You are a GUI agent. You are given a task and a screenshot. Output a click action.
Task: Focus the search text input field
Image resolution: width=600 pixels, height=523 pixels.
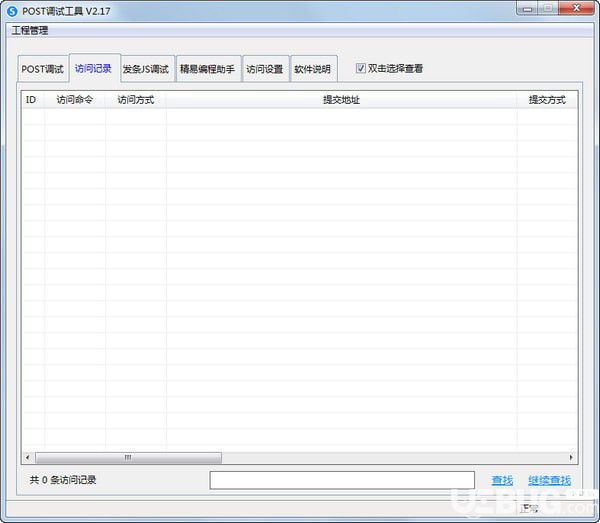342,480
